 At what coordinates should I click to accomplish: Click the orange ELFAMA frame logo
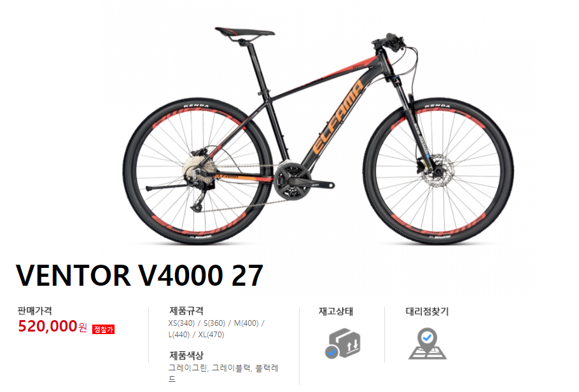coord(338,117)
